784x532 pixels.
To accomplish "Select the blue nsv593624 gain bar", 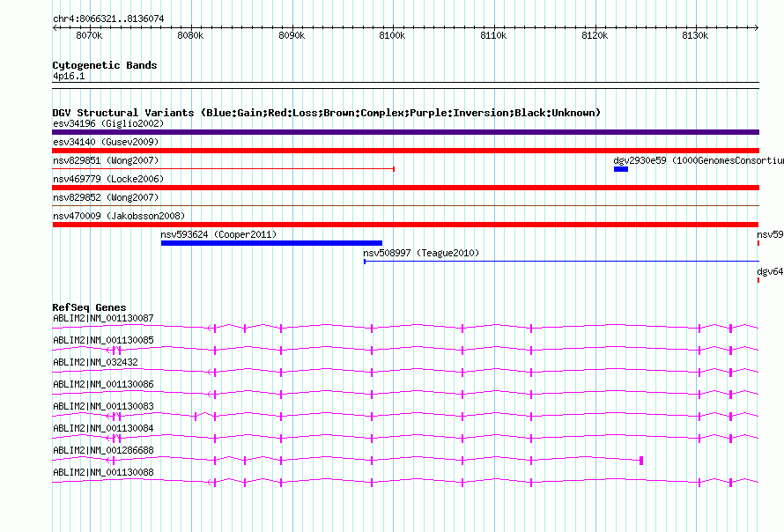I will click(x=271, y=243).
